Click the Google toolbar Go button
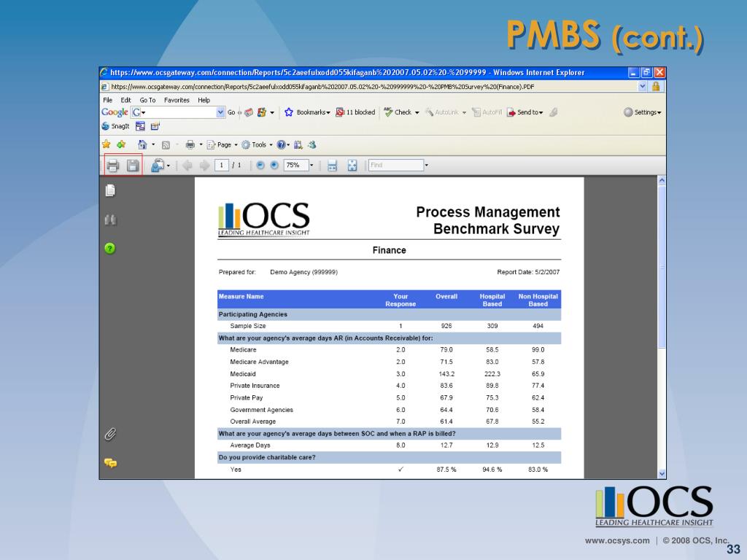 coord(231,112)
